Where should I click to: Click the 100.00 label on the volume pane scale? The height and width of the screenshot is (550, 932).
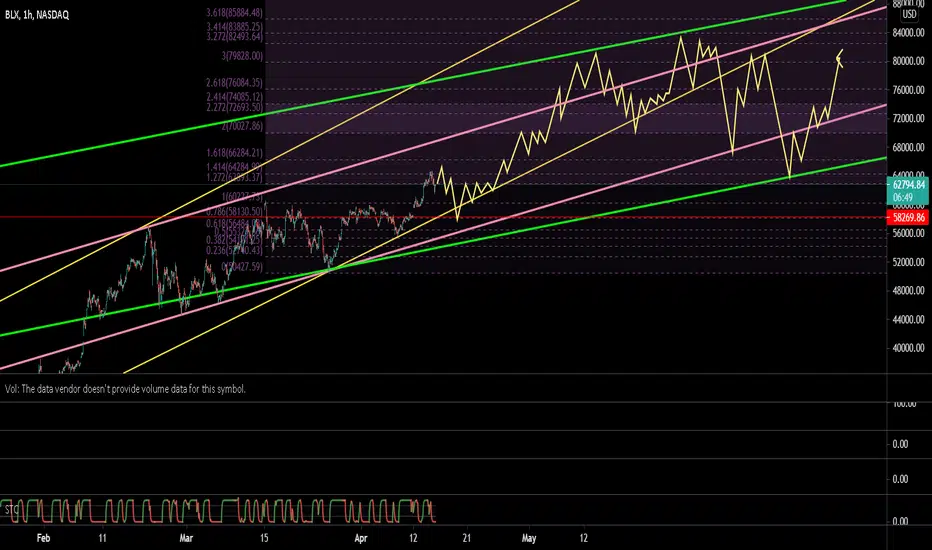click(x=905, y=404)
